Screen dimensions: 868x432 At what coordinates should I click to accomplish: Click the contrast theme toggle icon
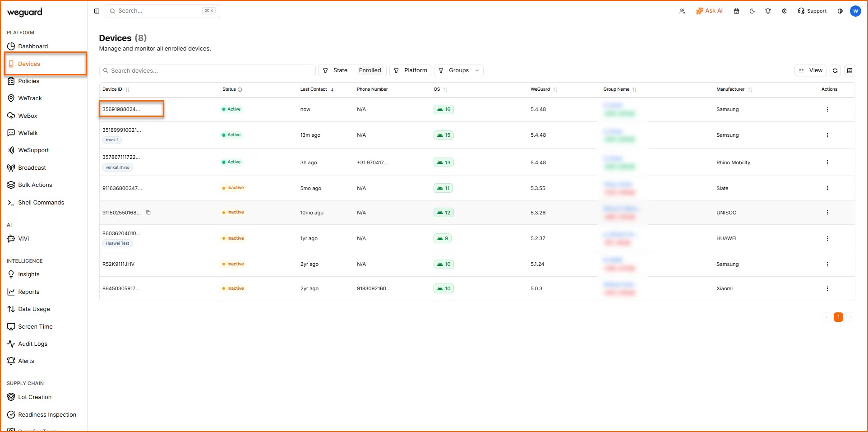tap(840, 11)
